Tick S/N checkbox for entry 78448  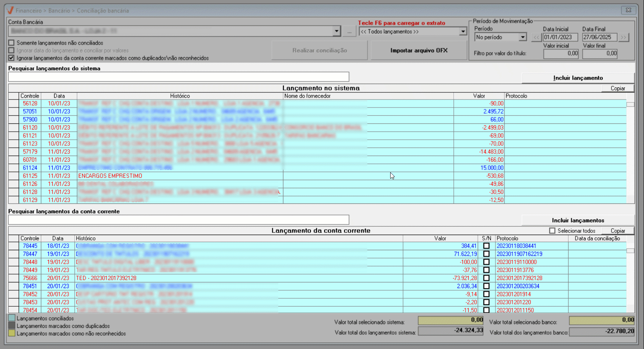[x=486, y=262]
